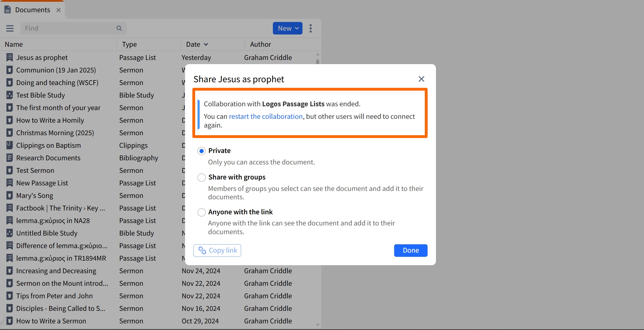Click the Documents tab page icon
Screen dimensions: 644x330
click(x=7, y=10)
